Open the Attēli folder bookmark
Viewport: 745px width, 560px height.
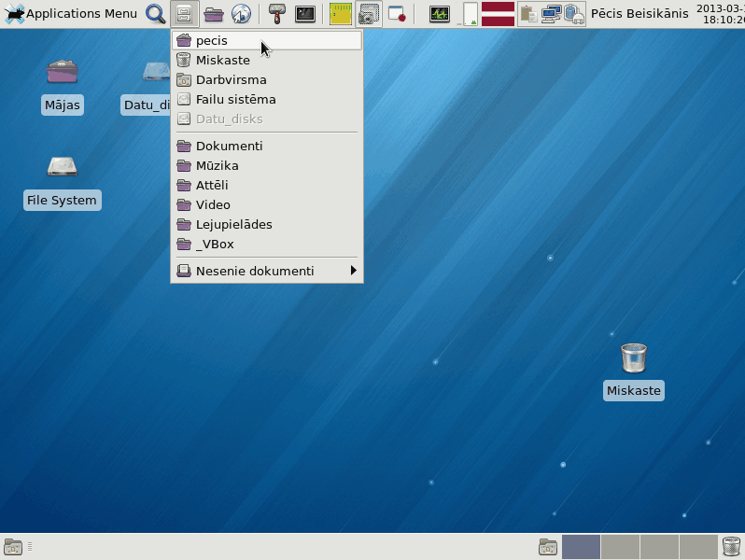coord(267,185)
